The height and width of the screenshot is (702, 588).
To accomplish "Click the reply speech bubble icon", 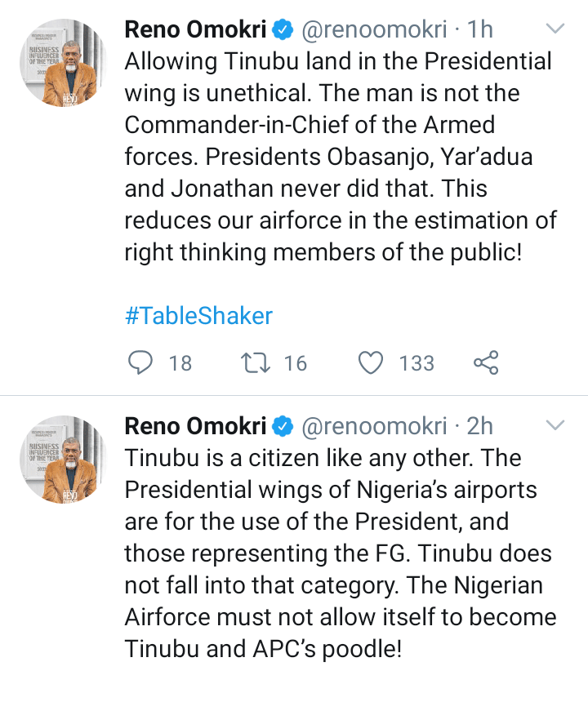I will point(142,362).
